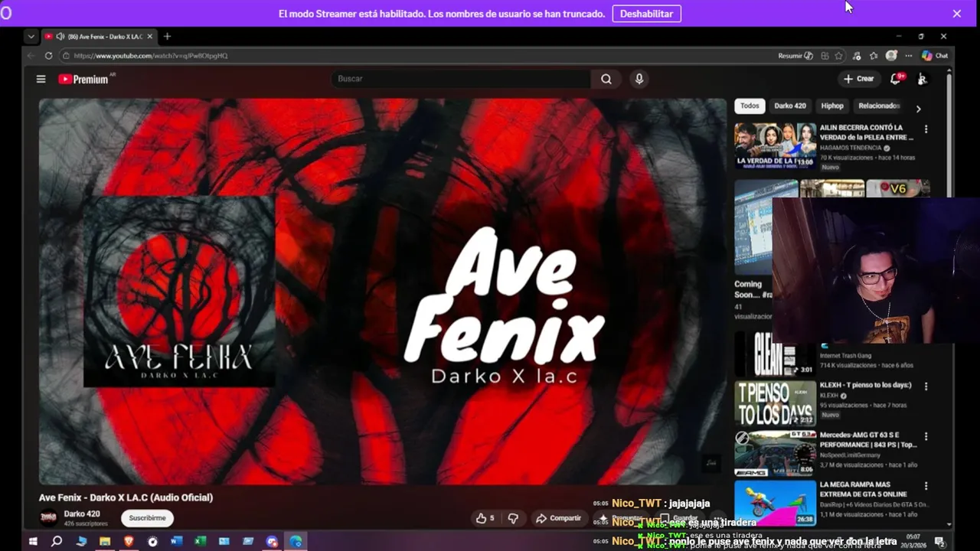Open File Explorer from the taskbar
Viewport: 980px width, 551px height.
point(105,542)
